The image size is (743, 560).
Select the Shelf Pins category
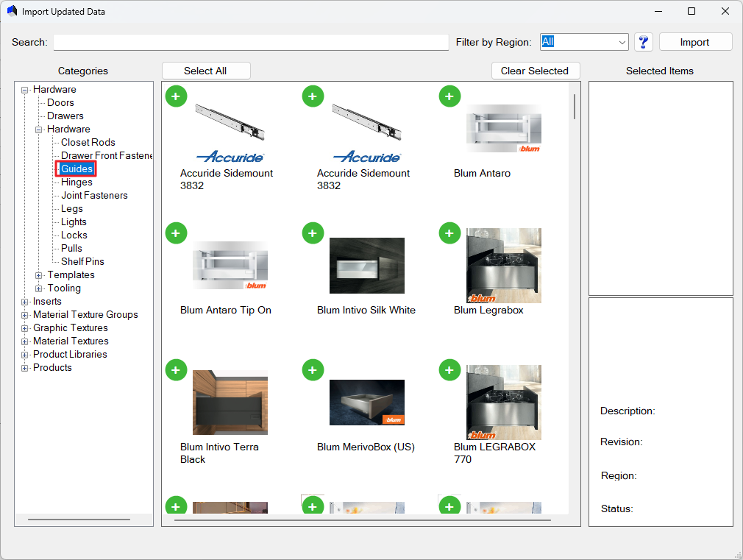coord(82,262)
